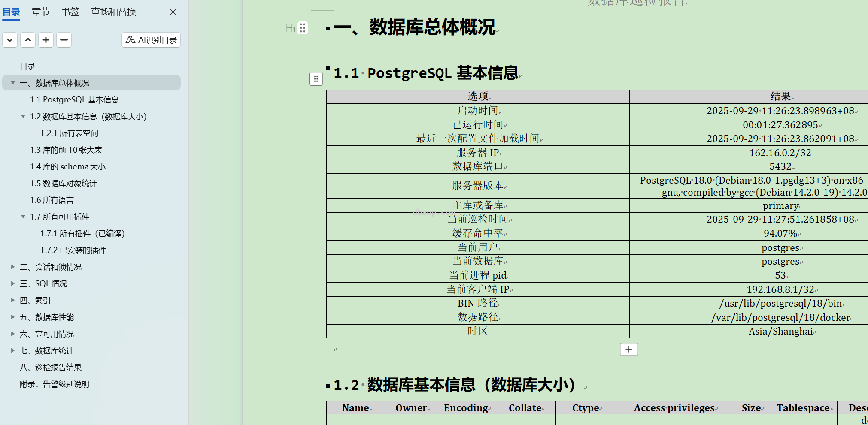Open the 查找和替换 tab
This screenshot has width=868, height=425.
113,12
